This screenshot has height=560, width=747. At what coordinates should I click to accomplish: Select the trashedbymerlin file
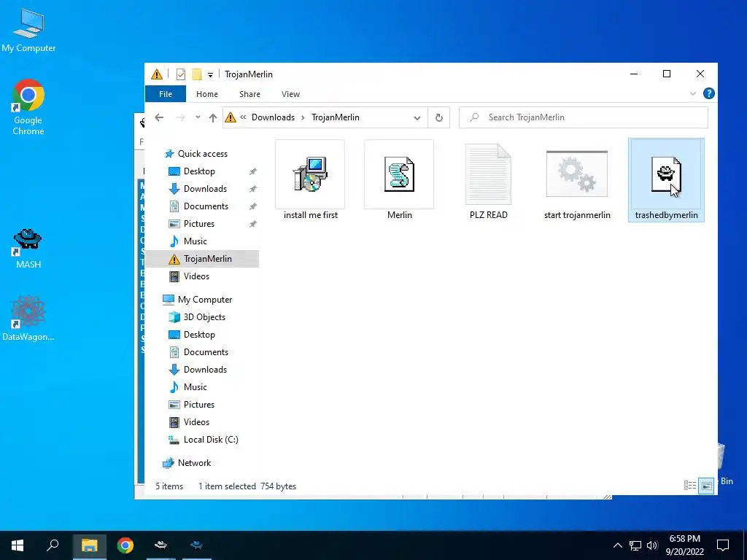point(666,180)
